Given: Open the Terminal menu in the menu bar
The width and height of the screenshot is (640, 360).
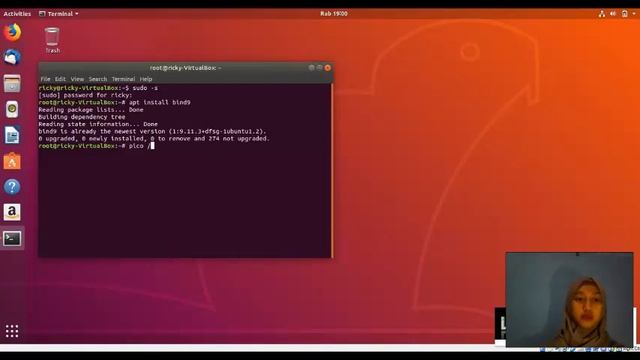Looking at the screenshot, I should coord(123,79).
